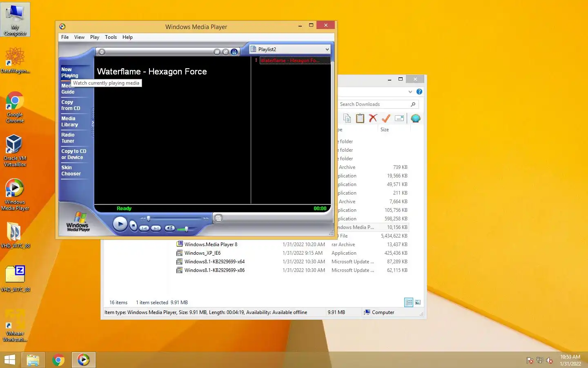Click the Windows Media Player logo

tap(78, 222)
